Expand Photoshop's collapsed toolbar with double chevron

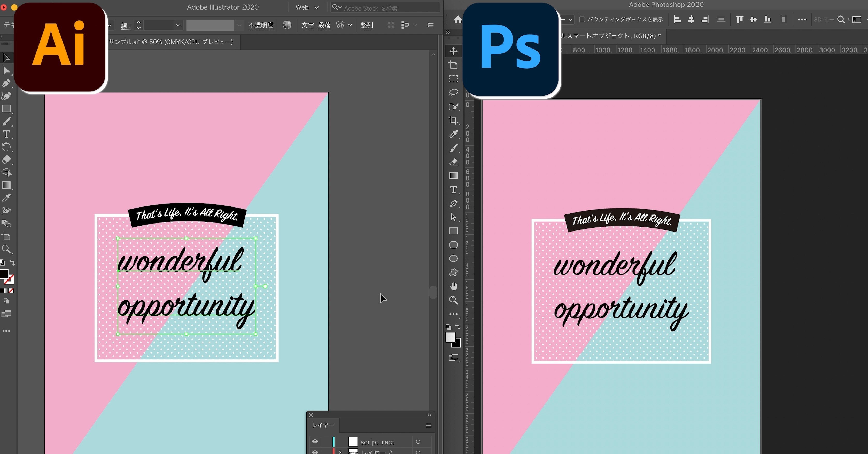point(448,32)
